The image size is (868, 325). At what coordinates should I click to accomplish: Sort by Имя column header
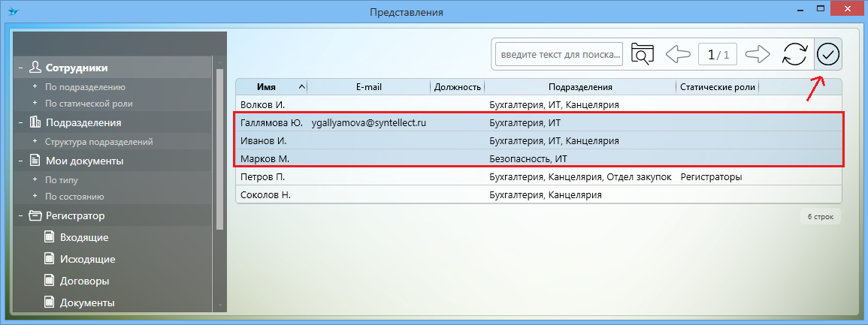coord(271,87)
